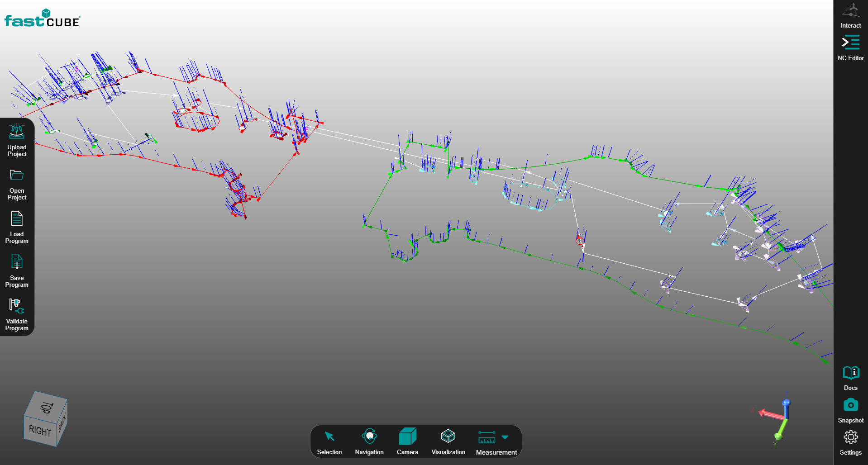Open the Camera view options
This screenshot has height=465, width=868.
[407, 437]
